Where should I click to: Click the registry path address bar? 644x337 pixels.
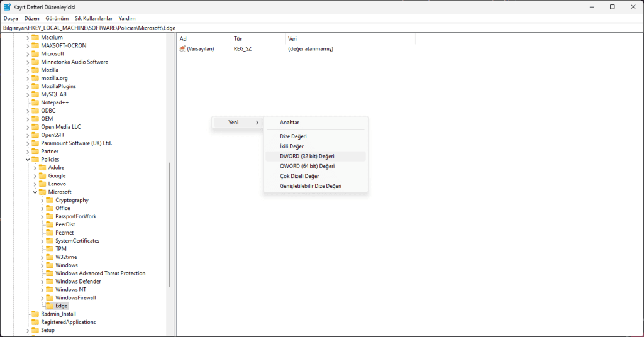322,28
